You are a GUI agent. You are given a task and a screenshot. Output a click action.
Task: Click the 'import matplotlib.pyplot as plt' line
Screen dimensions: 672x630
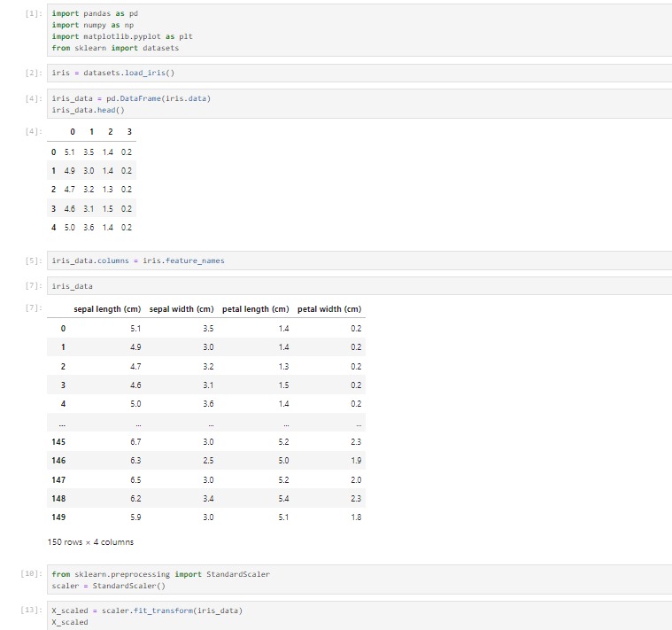[x=122, y=36]
